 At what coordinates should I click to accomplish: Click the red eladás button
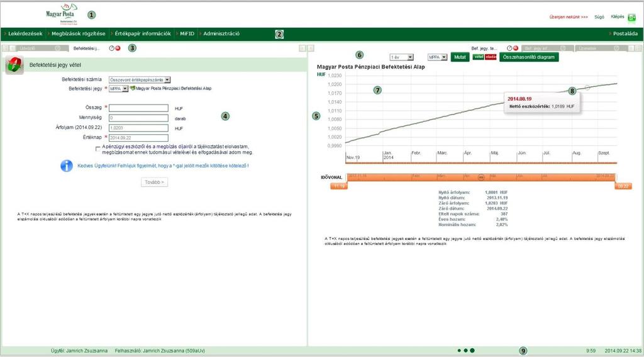(x=491, y=57)
